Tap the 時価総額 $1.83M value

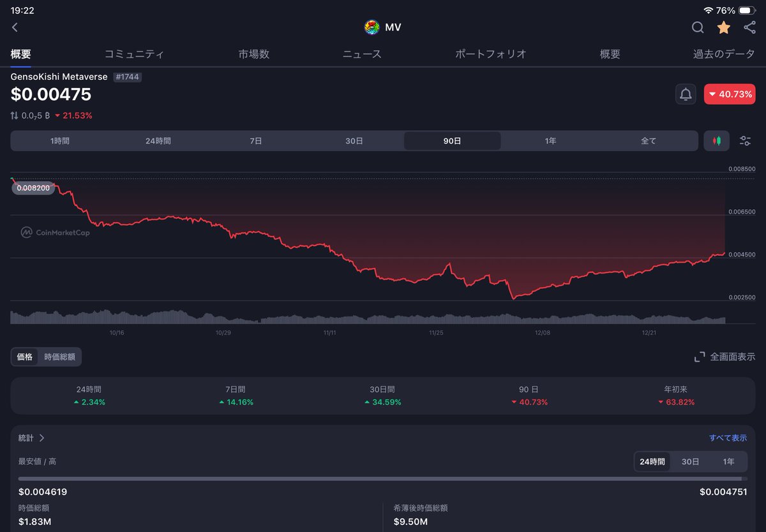[35, 522]
